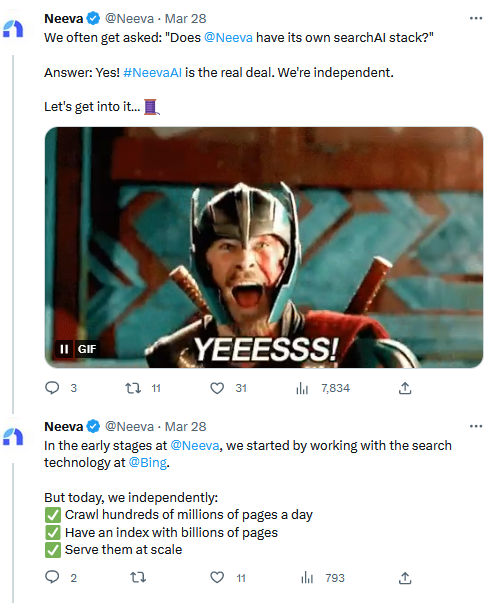Open Neeva profile name on second tweet

[x=64, y=426]
